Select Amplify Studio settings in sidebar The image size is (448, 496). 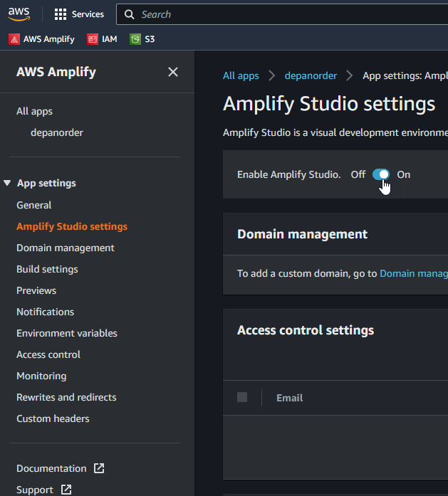(x=72, y=226)
